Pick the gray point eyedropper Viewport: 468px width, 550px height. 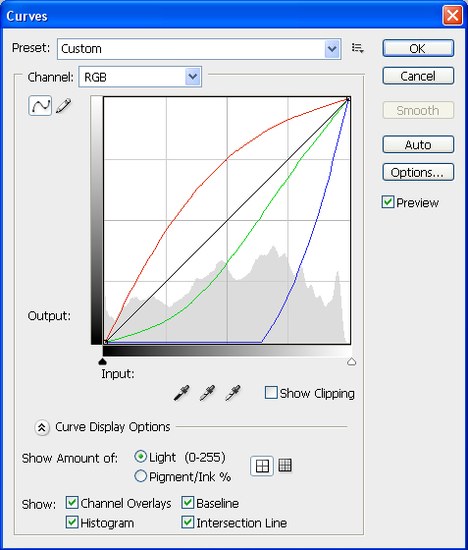(x=207, y=393)
